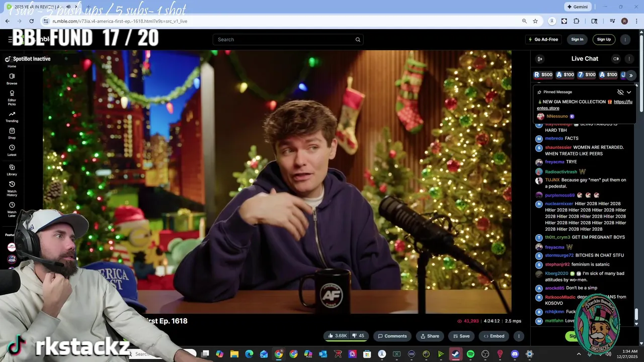
Task: Click Go Ad-Free button
Action: pyautogui.click(x=543, y=39)
